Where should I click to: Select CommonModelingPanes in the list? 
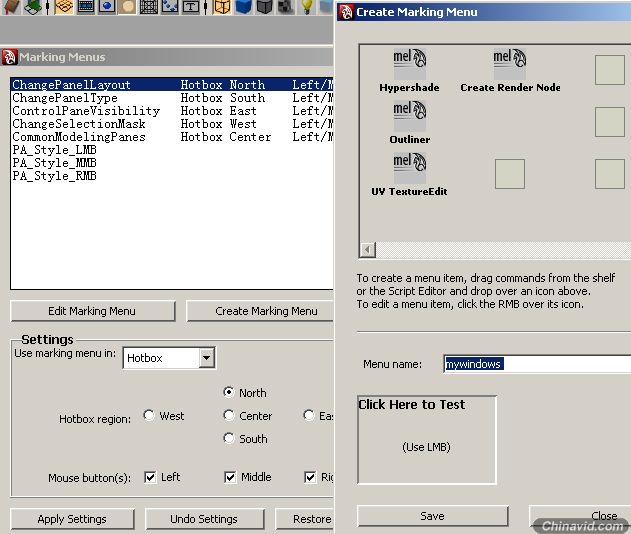coord(172,137)
